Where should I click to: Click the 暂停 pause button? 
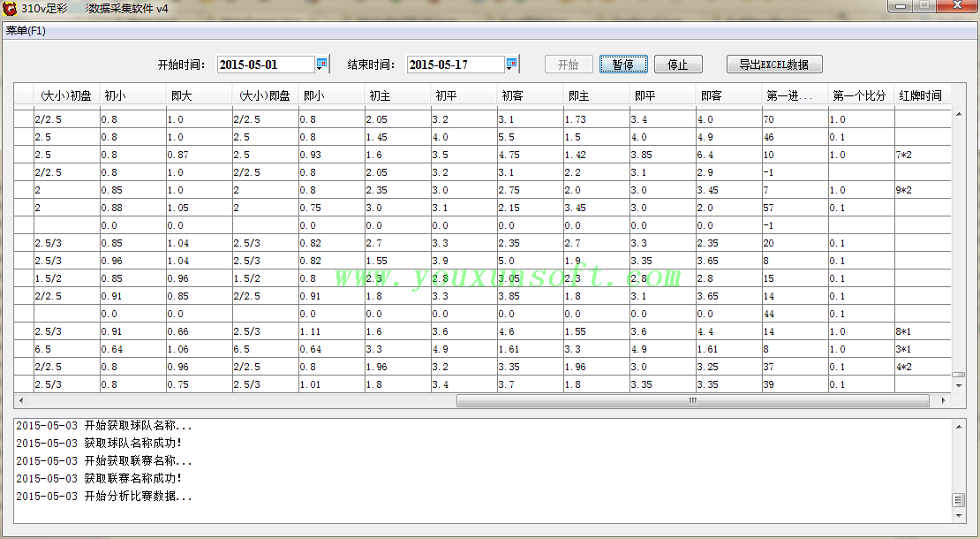pyautogui.click(x=623, y=65)
